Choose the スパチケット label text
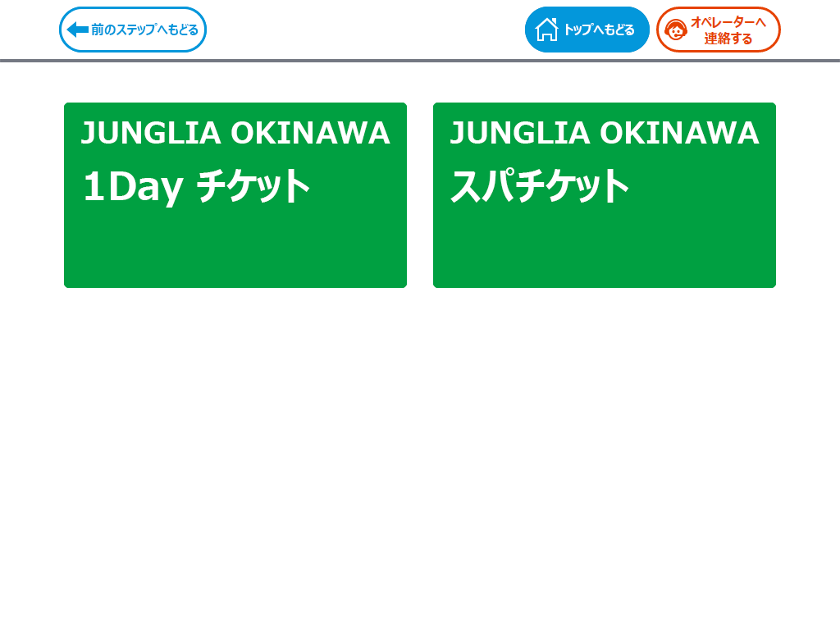The width and height of the screenshot is (840, 630). [x=540, y=186]
